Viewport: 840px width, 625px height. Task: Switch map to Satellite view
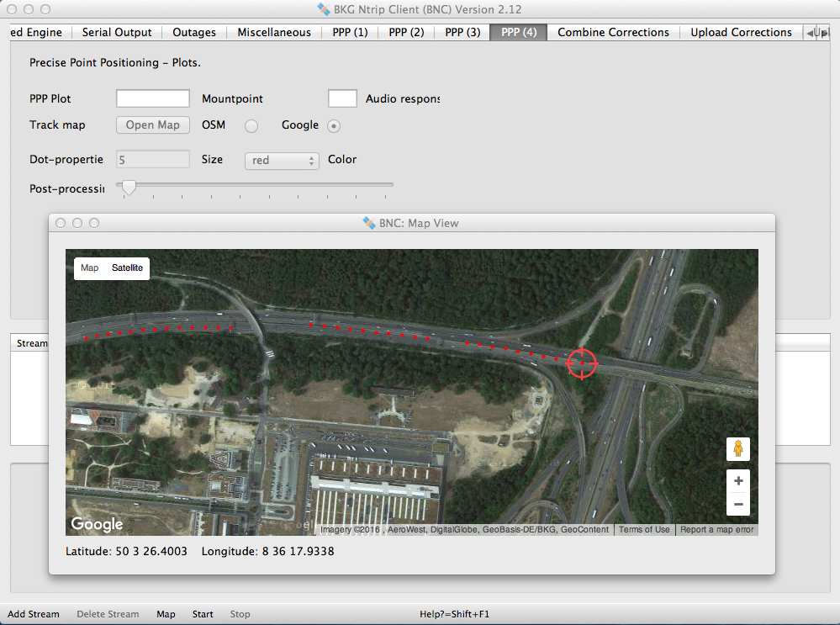[127, 268]
